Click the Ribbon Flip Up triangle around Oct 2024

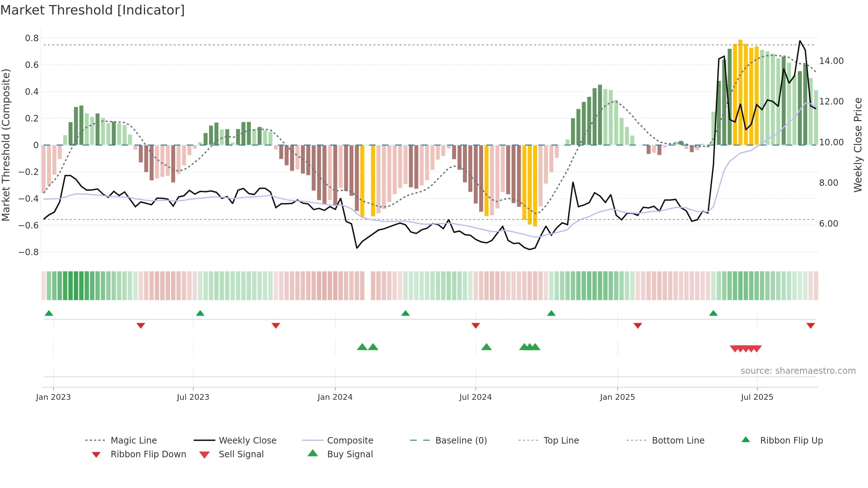[x=551, y=313]
